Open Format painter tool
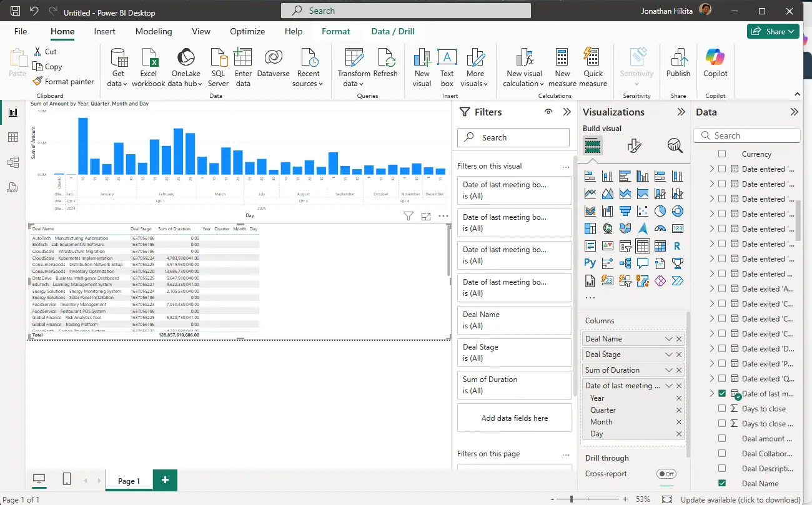 [x=63, y=81]
